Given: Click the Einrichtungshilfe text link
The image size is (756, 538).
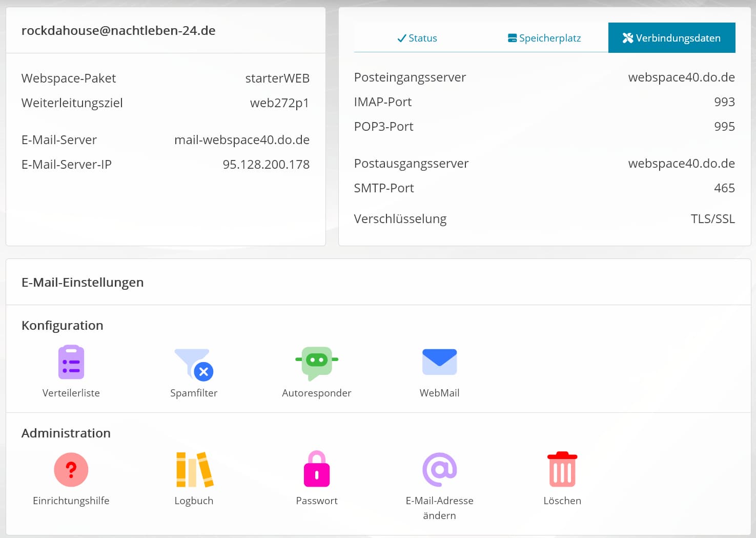Looking at the screenshot, I should coord(71,501).
